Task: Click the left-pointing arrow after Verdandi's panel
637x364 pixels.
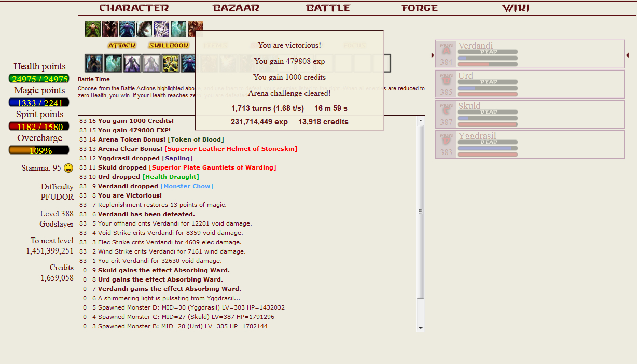Action: point(627,55)
